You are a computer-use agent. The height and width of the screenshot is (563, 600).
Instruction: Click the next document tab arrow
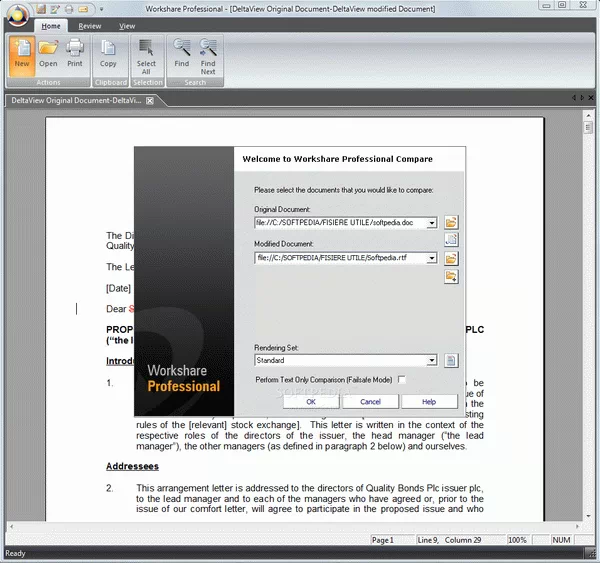click(582, 98)
